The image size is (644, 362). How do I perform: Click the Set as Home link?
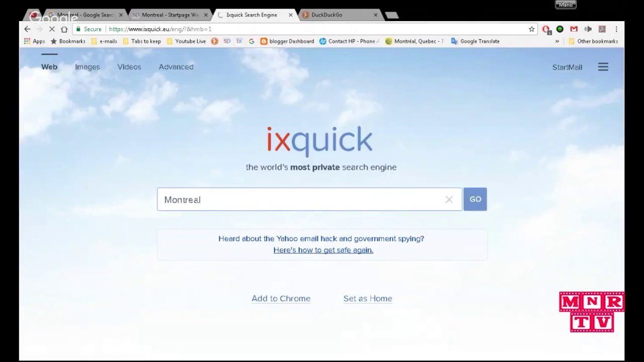point(368,299)
